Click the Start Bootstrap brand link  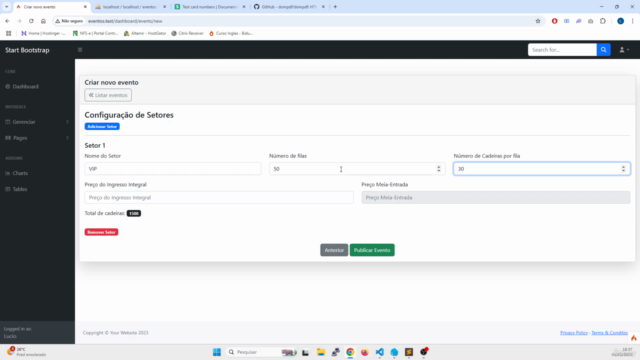[27, 50]
